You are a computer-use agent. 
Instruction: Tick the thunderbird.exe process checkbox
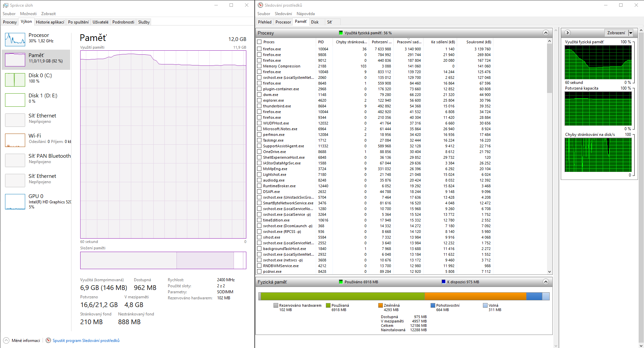pyautogui.click(x=259, y=106)
